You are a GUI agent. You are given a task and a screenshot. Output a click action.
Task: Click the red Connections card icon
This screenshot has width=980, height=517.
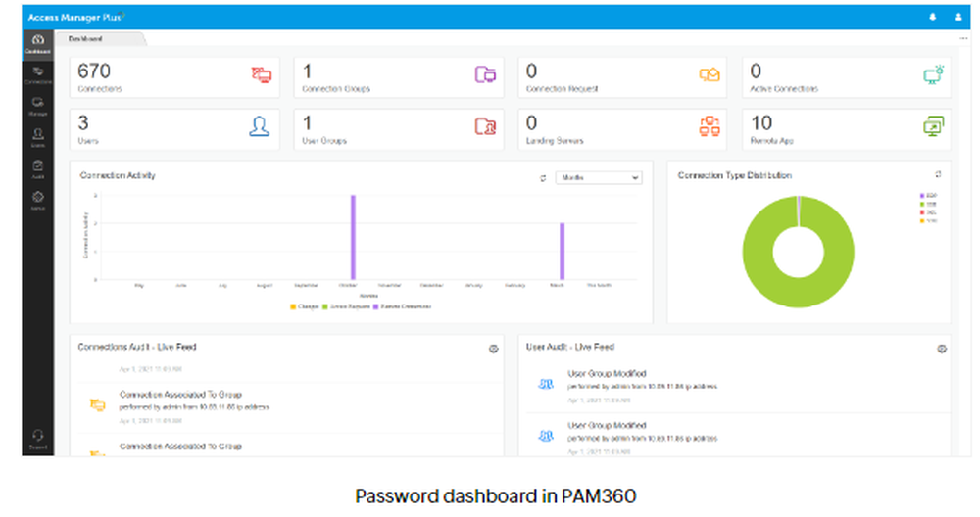click(262, 75)
